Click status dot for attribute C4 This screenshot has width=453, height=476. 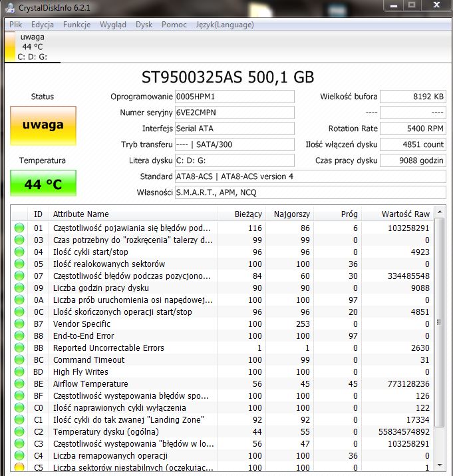pyautogui.click(x=19, y=455)
